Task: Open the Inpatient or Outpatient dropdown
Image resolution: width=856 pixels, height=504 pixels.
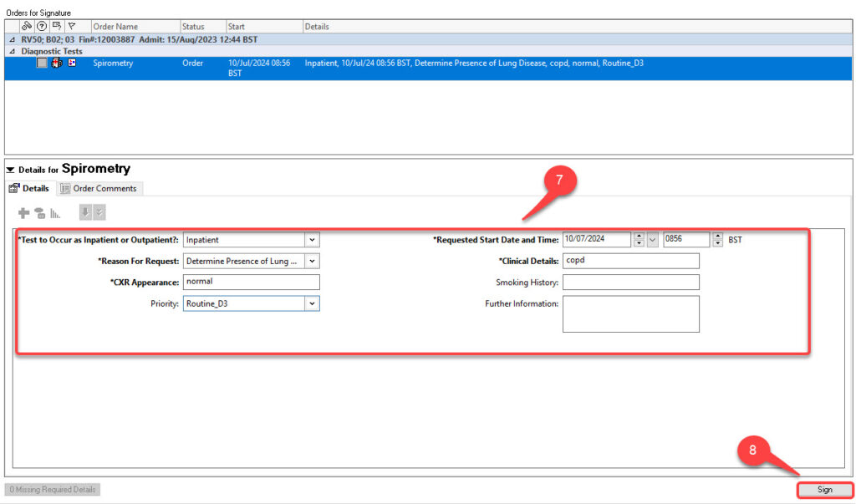Action: [x=312, y=240]
